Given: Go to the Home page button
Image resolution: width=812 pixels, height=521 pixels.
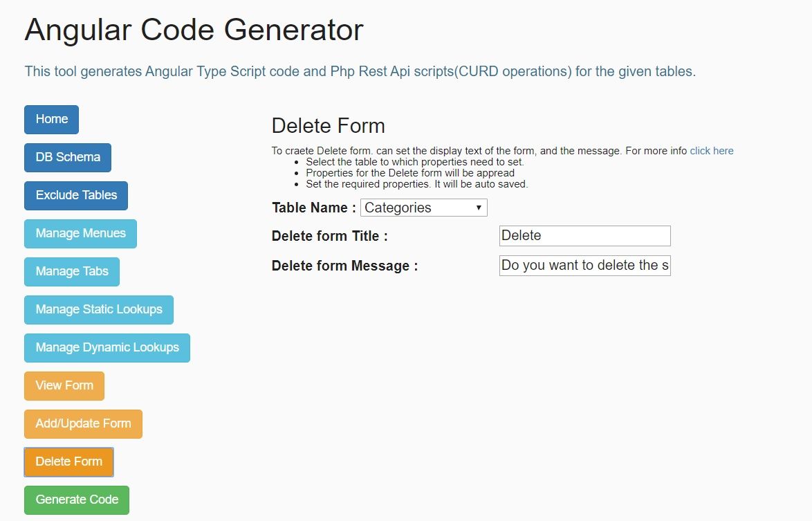Looking at the screenshot, I should pyautogui.click(x=51, y=120).
